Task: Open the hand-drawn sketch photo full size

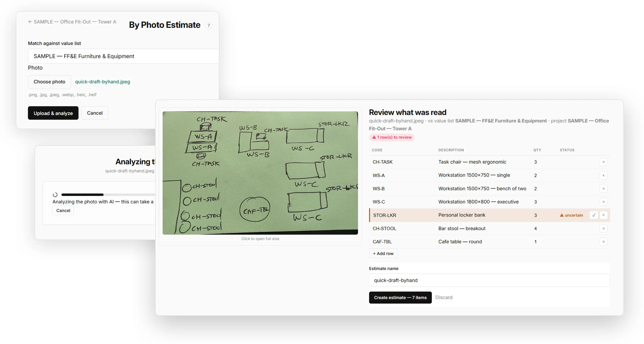Action: click(x=260, y=173)
